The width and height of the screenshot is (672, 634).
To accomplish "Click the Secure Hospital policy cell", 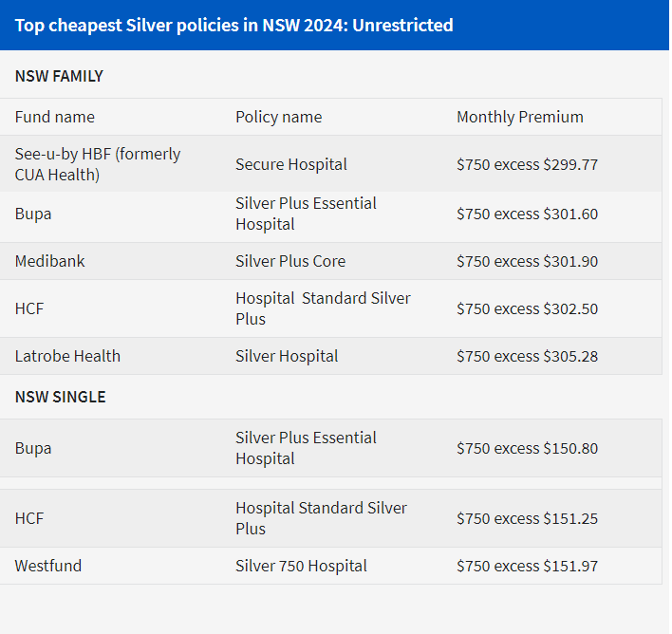I will point(291,164).
